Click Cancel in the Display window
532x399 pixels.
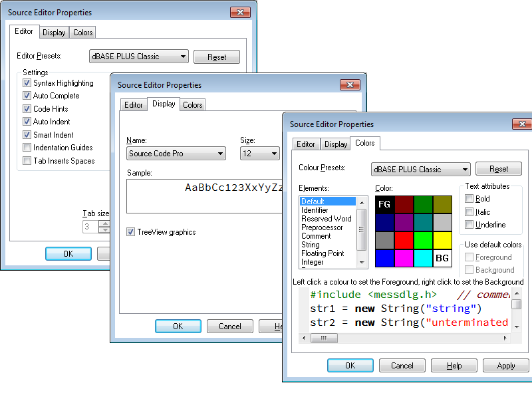click(230, 327)
